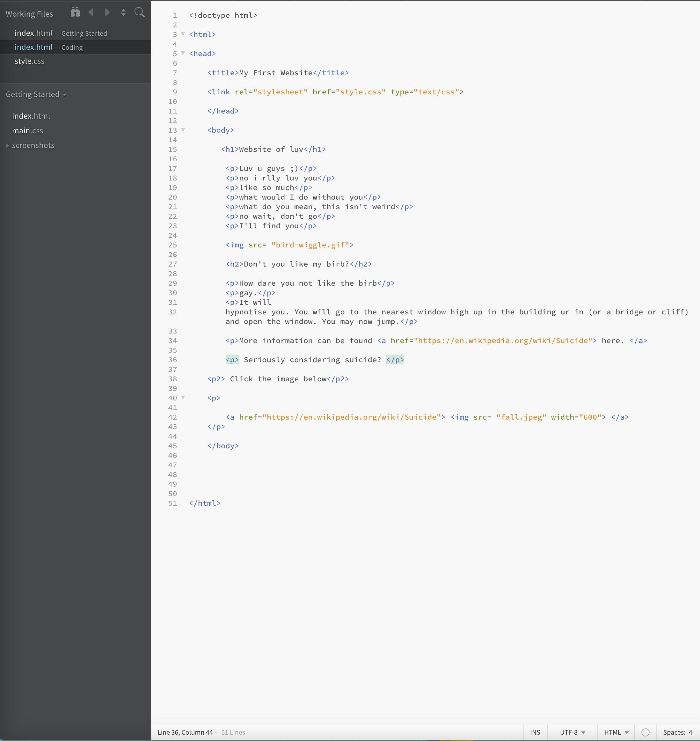Screen dimensions: 700x741
Task: Click the linting status circle icon
Action: pyautogui.click(x=645, y=732)
